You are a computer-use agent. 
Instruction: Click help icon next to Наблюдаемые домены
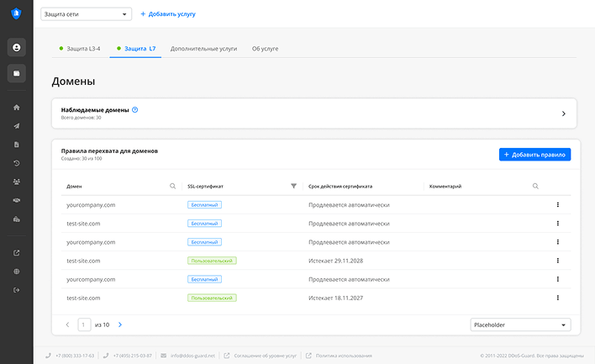tap(135, 110)
